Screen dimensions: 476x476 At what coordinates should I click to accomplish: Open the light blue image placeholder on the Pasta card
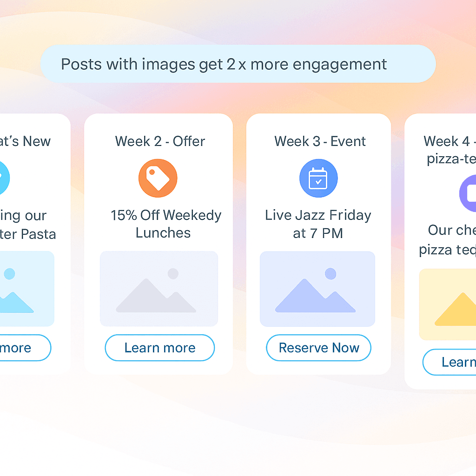(27, 289)
